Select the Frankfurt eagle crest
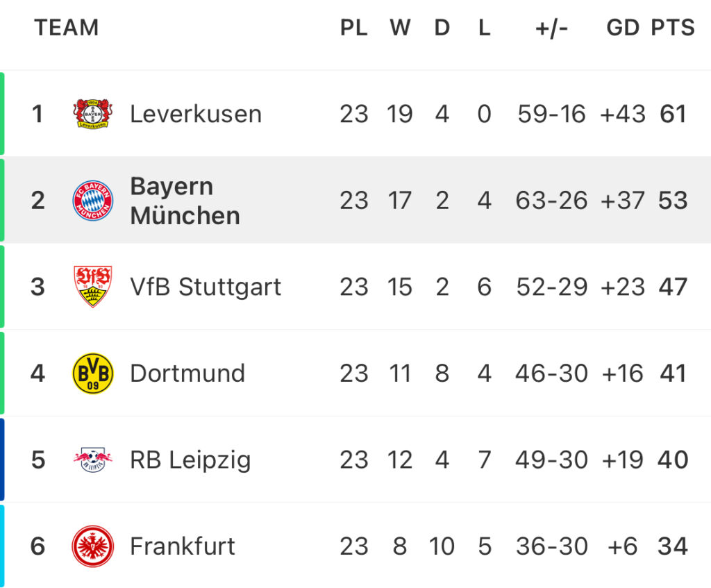Viewport: 711px width, 588px height. (x=93, y=546)
